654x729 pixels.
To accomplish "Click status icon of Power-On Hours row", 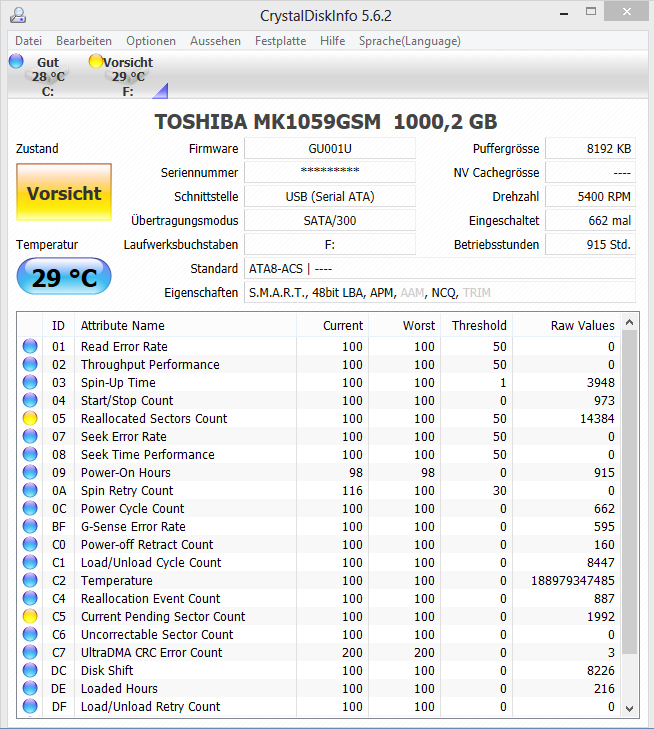I will pos(30,472).
